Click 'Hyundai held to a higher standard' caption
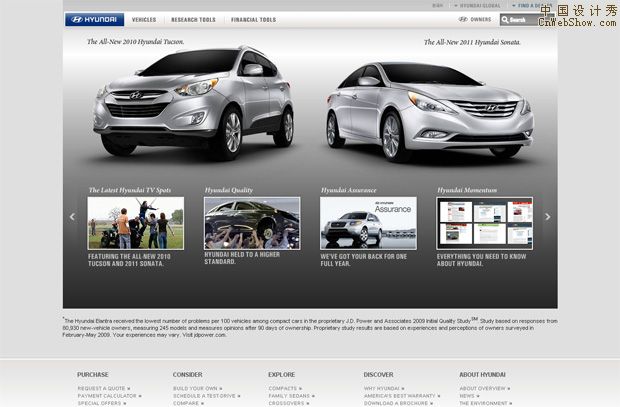The height and width of the screenshot is (407, 620). [242, 258]
